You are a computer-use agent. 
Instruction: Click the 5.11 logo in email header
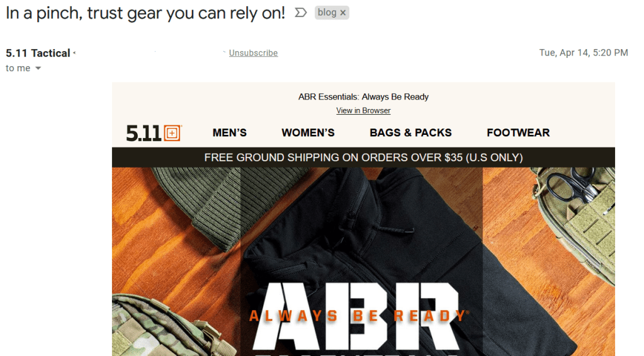(x=154, y=133)
